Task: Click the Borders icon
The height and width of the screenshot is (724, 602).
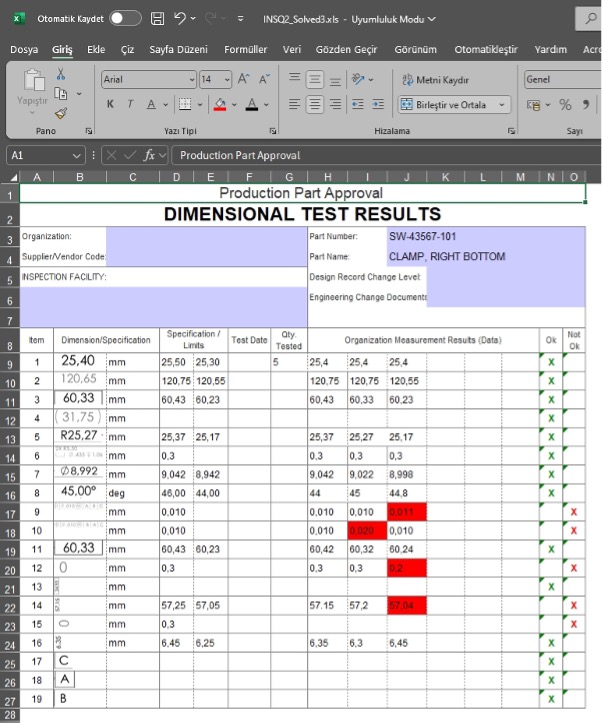Action: tap(185, 104)
